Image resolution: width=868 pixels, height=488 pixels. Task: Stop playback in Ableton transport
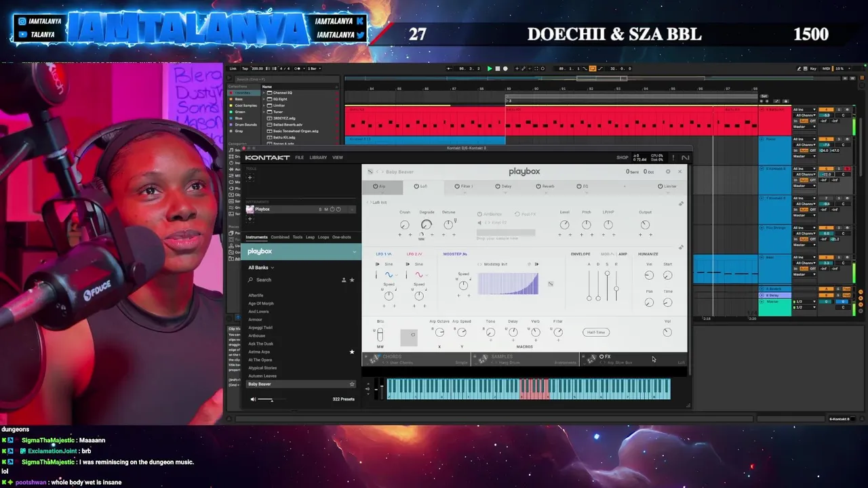[x=497, y=68]
